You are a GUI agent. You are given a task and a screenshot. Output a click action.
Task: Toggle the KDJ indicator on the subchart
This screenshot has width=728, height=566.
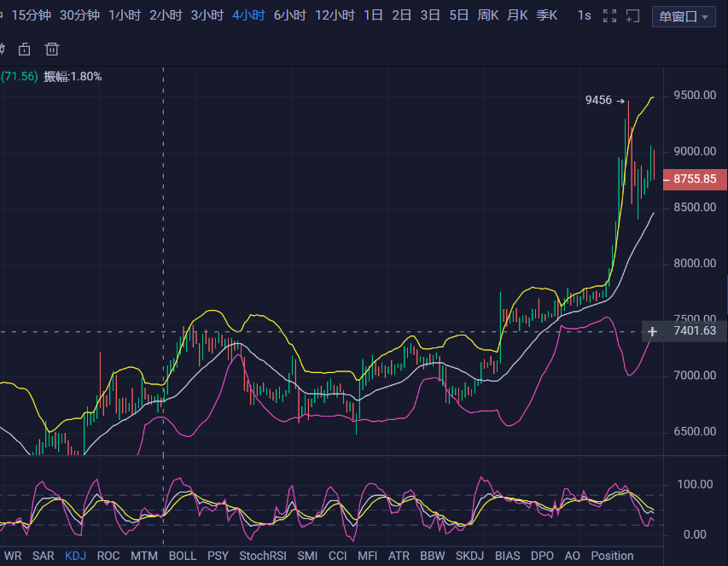[75, 556]
